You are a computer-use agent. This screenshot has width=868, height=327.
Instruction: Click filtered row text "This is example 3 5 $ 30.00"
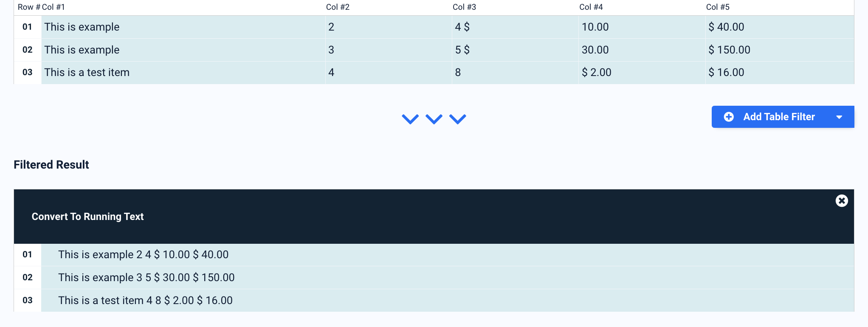[146, 277]
